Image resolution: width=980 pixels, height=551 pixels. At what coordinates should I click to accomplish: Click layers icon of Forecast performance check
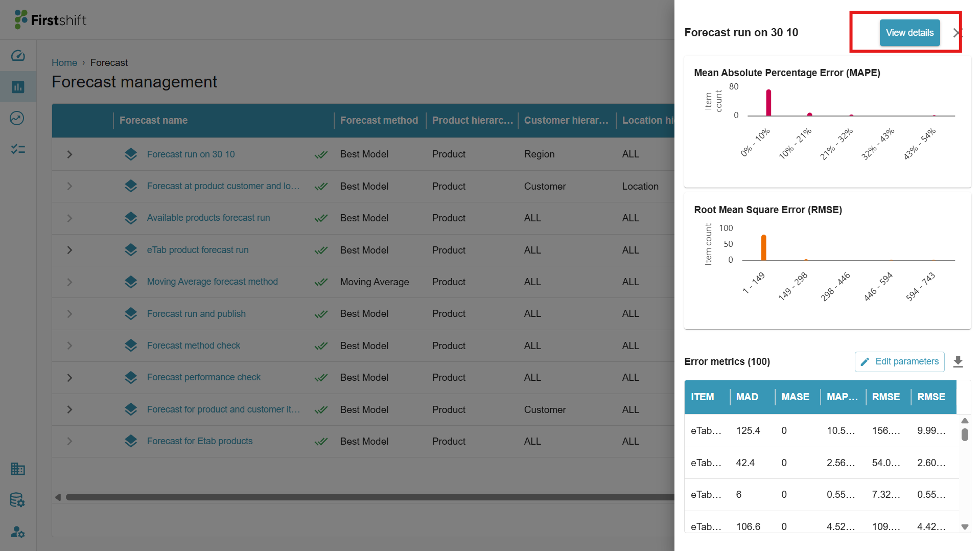pos(131,378)
